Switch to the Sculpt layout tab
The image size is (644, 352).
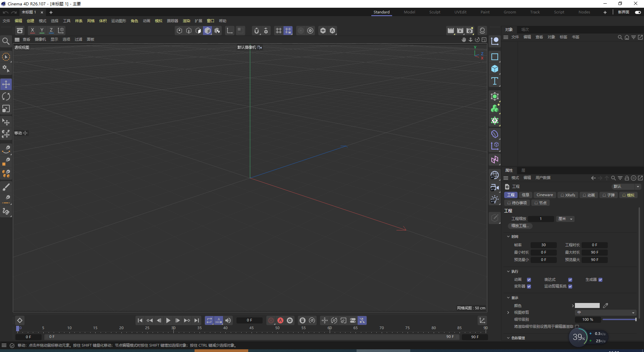coord(435,12)
